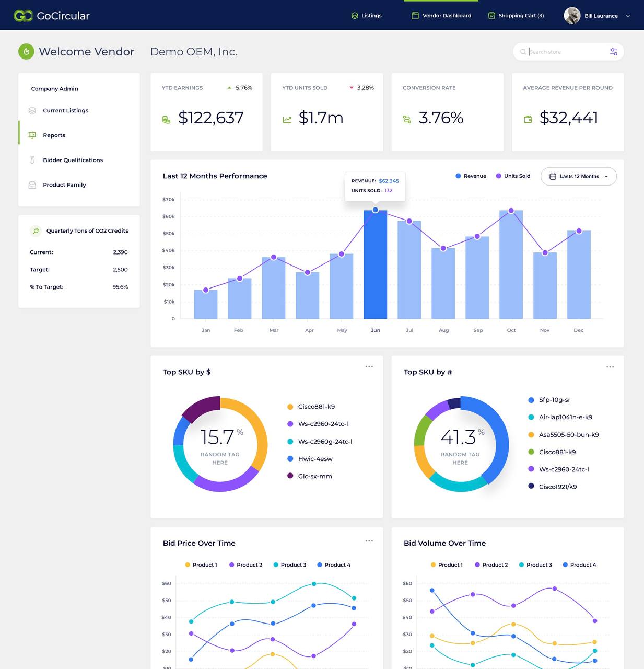Toggle Glc-sx-mm legend entry
The width and height of the screenshot is (644, 669).
310,476
